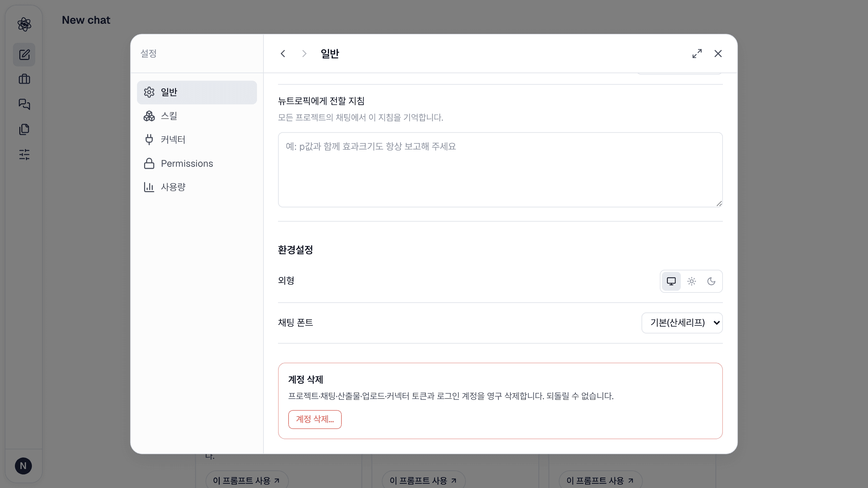Click the New chat title

(86, 20)
